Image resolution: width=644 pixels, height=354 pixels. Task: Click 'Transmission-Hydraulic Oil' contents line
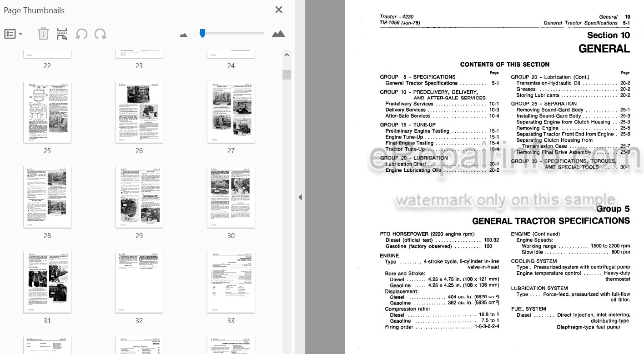pyautogui.click(x=573, y=83)
